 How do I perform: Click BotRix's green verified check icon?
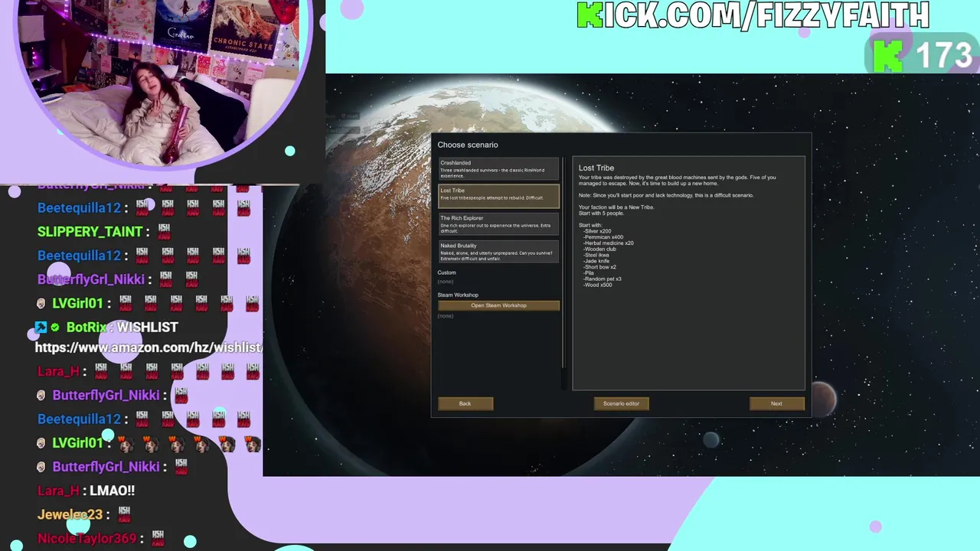(55, 328)
